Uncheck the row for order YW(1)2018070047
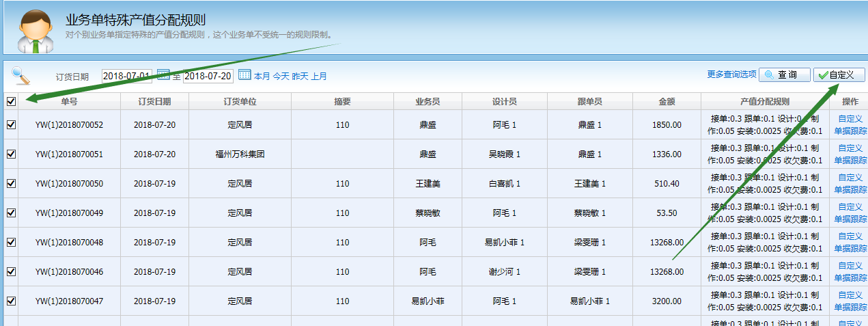 (x=11, y=301)
